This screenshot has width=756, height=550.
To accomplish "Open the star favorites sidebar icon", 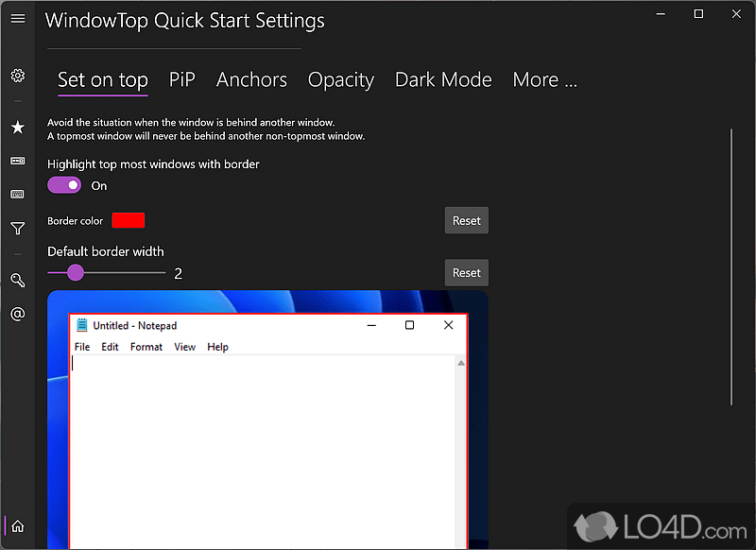I will tap(18, 128).
